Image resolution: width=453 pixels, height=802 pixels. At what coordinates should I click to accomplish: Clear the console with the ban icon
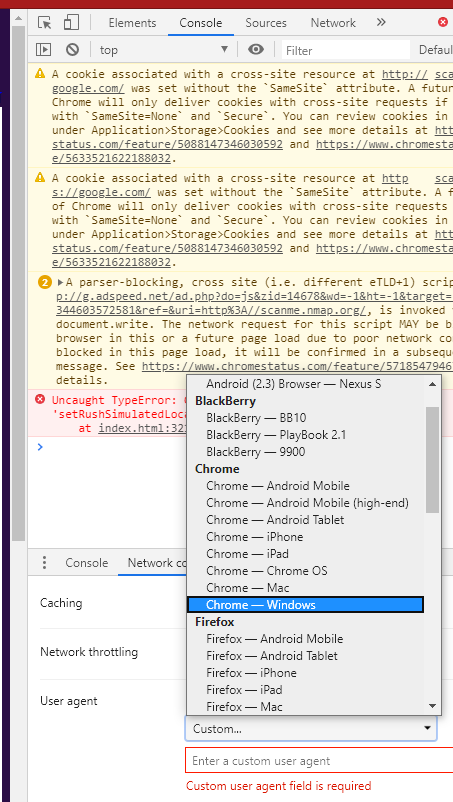click(x=72, y=50)
